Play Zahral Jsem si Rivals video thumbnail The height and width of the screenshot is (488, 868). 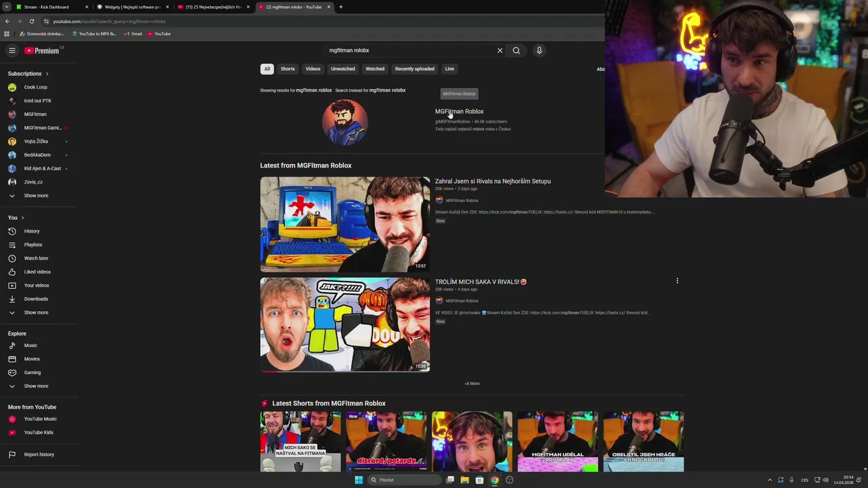click(344, 224)
